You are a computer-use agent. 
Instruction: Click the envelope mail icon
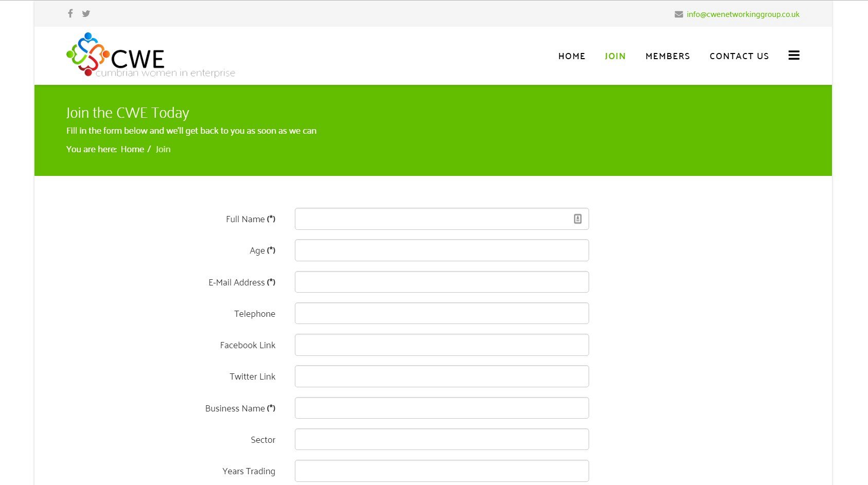pyautogui.click(x=679, y=14)
